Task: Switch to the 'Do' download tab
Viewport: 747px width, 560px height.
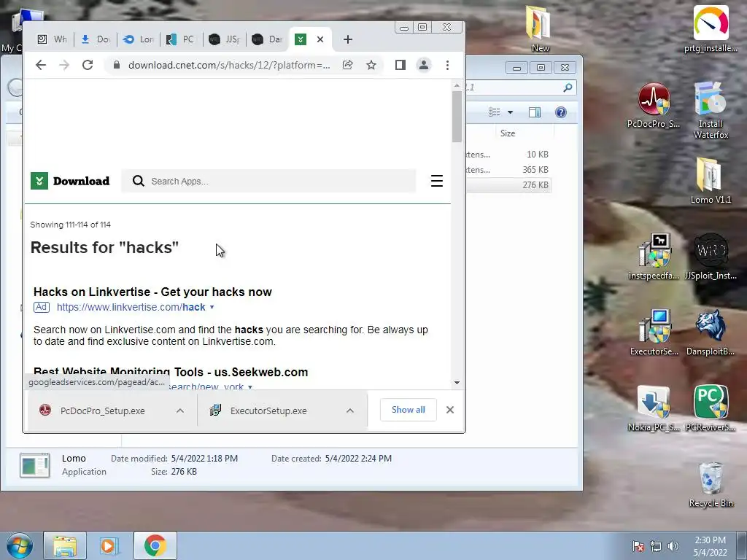Action: pyautogui.click(x=96, y=39)
